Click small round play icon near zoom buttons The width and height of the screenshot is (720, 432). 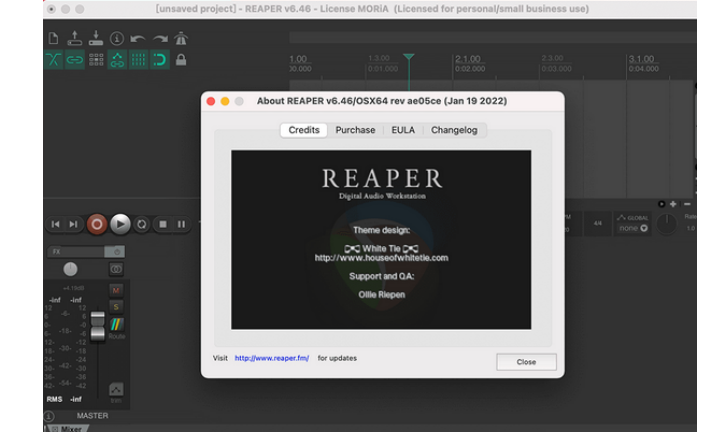[662, 204]
